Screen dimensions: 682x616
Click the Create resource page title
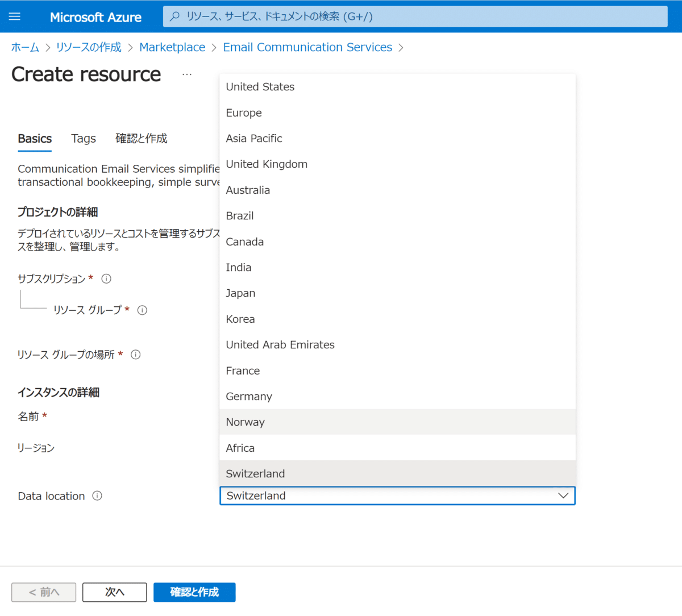coord(86,74)
